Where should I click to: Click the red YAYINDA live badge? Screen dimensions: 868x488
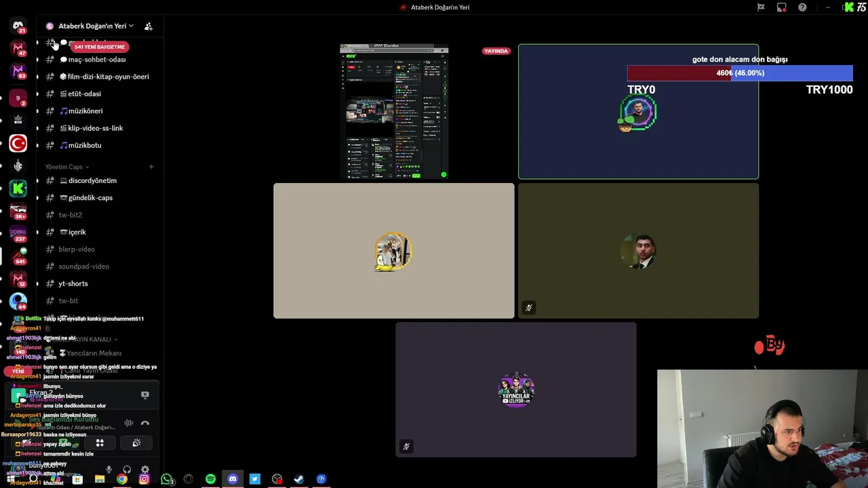pos(496,51)
